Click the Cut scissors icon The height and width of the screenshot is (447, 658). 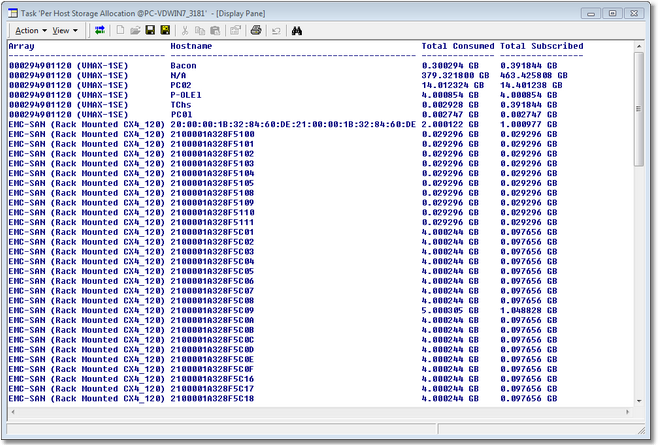185,31
